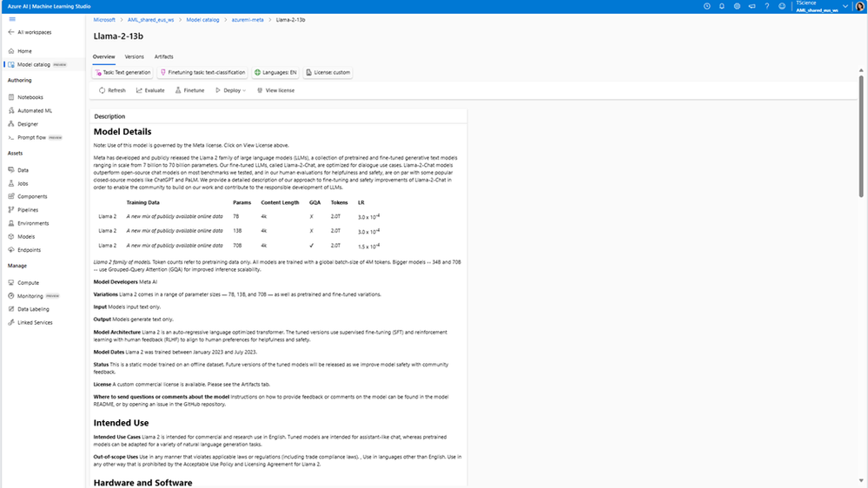
Task: Click the scrollbar up arrow
Action: pyautogui.click(x=861, y=70)
